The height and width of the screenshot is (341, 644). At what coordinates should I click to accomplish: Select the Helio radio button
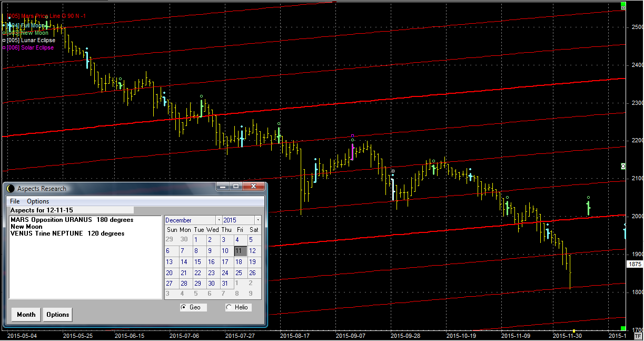pyautogui.click(x=229, y=307)
